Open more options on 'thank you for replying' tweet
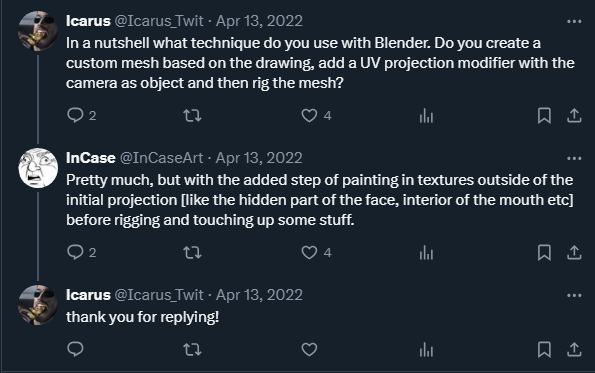The image size is (595, 373). click(574, 295)
